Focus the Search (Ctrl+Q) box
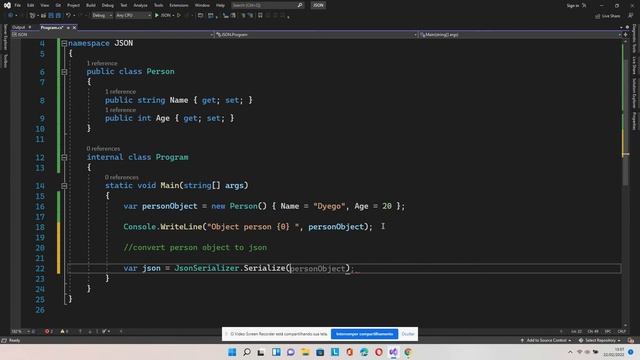Image resolution: width=640 pixels, height=360 pixels. tap(267, 5)
